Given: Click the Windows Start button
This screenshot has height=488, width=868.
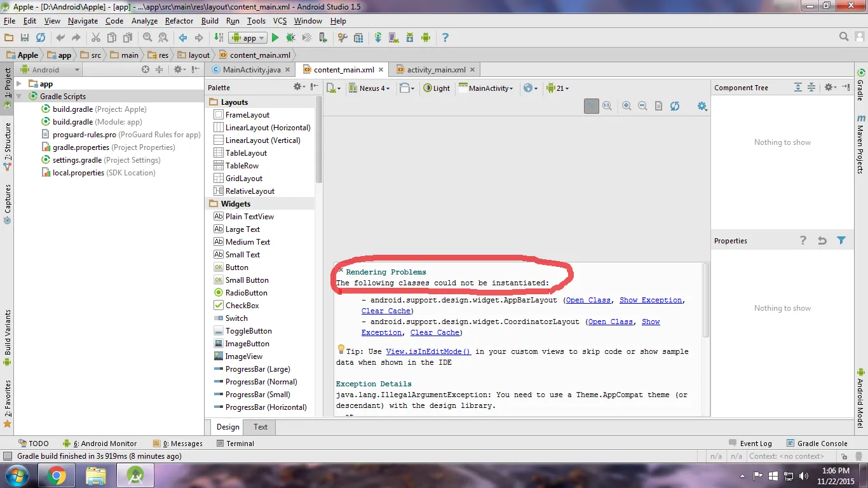Looking at the screenshot, I should pyautogui.click(x=16, y=475).
